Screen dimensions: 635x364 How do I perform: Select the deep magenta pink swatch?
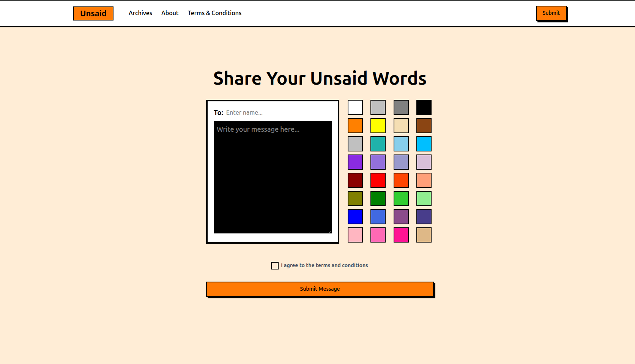click(x=401, y=235)
